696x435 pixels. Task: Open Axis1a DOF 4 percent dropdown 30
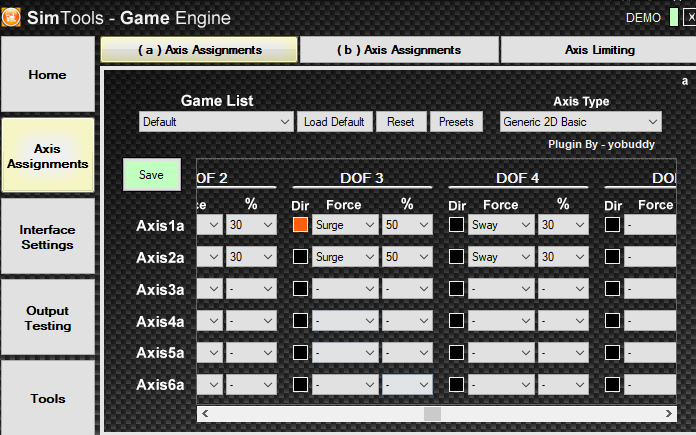(563, 225)
